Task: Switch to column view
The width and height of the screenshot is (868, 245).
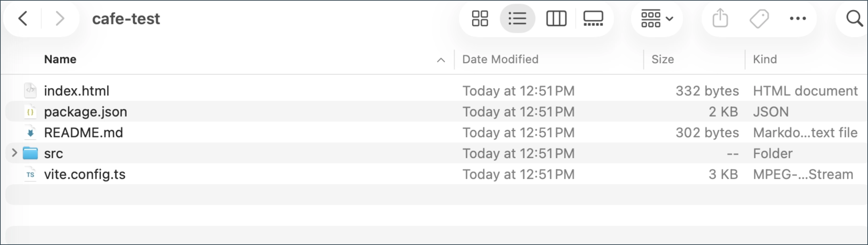Action: (556, 19)
